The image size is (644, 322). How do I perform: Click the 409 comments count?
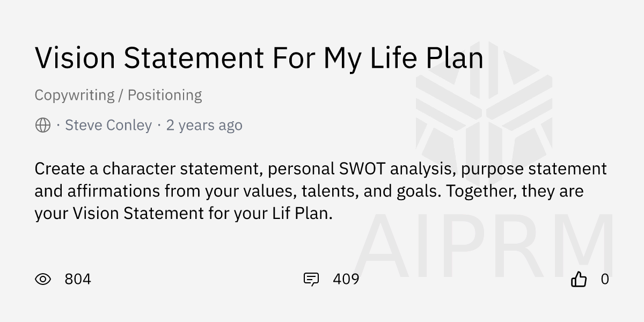coord(346,279)
